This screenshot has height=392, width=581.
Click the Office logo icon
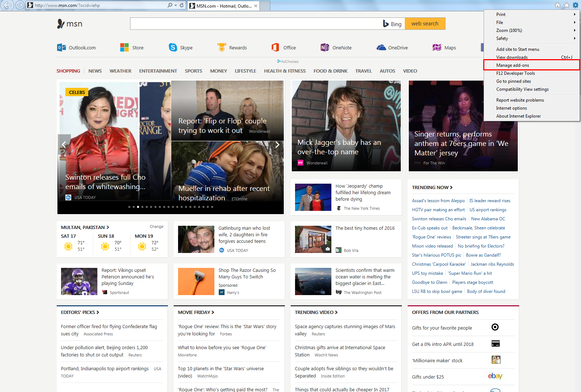point(275,47)
